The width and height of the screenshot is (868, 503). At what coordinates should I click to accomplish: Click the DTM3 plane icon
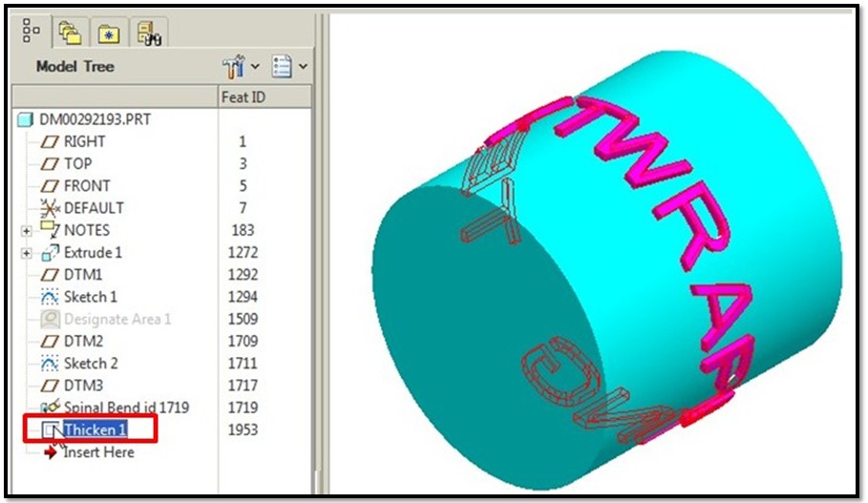[50, 386]
